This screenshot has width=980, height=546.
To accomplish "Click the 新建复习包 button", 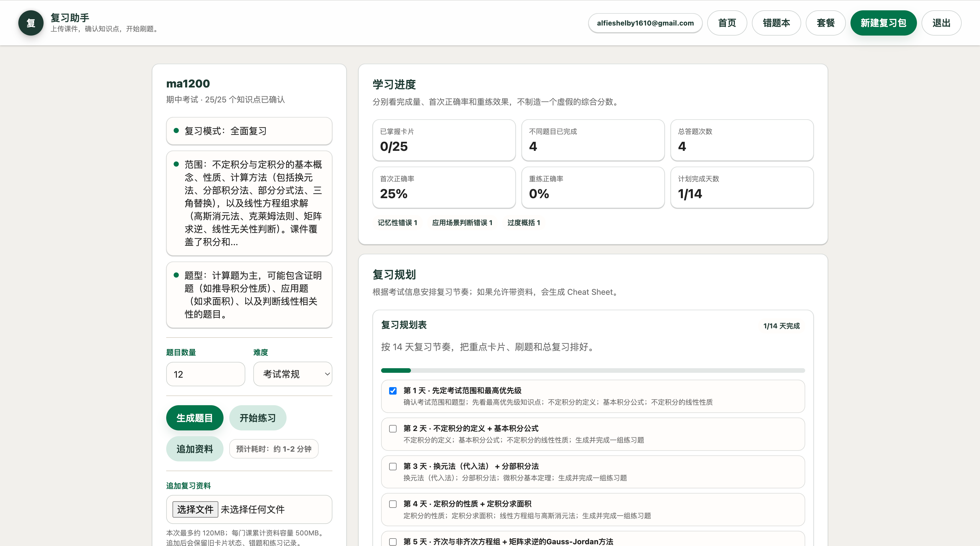I will tap(883, 23).
